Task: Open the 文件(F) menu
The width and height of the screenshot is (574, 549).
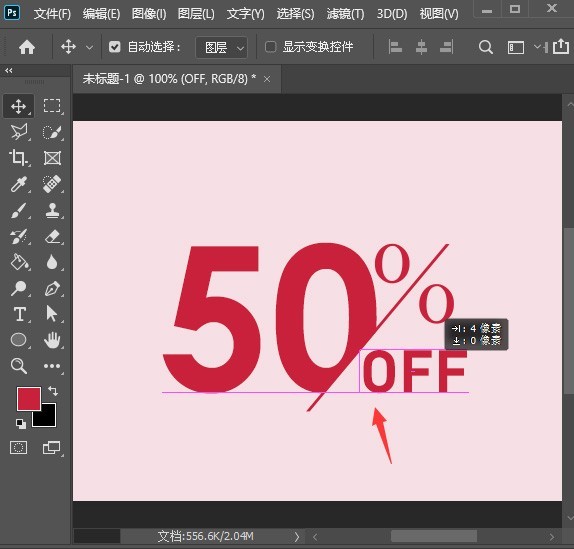Action: point(52,14)
